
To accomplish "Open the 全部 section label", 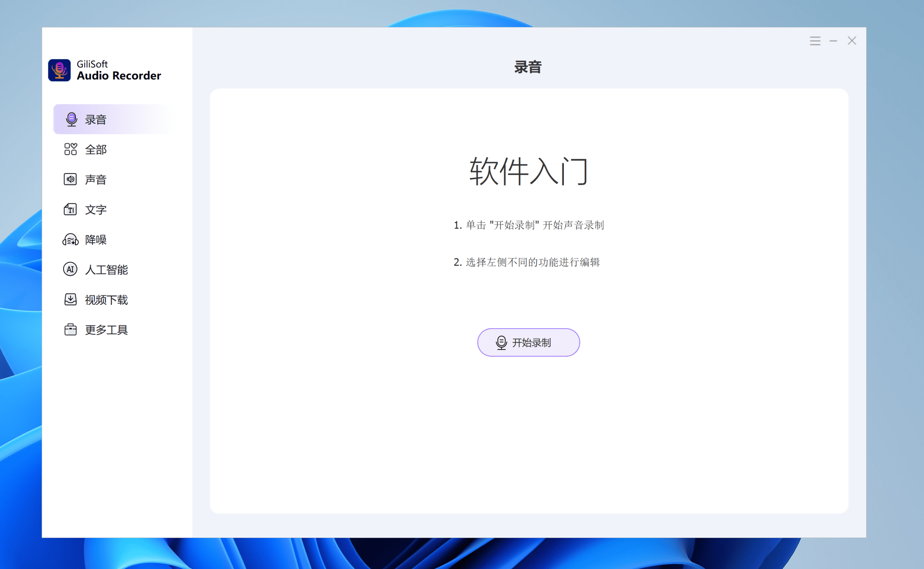I will (96, 149).
